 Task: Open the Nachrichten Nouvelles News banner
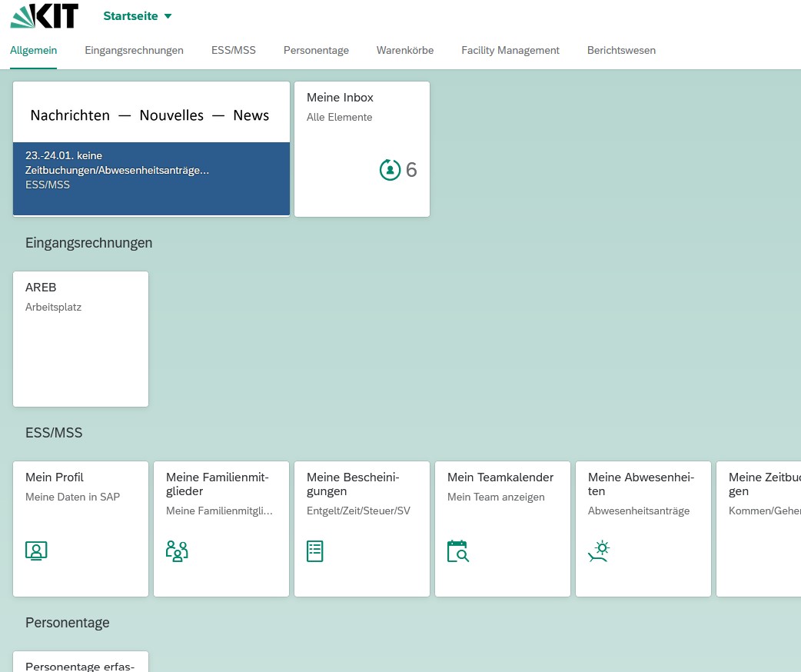pos(151,115)
